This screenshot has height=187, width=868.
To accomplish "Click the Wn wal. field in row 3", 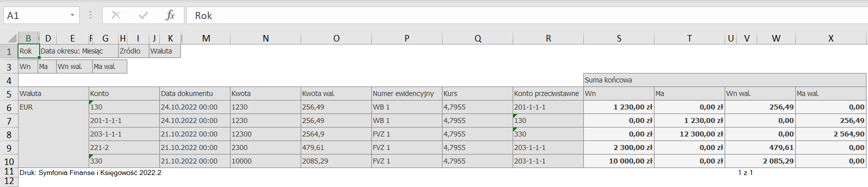I will pyautogui.click(x=74, y=66).
